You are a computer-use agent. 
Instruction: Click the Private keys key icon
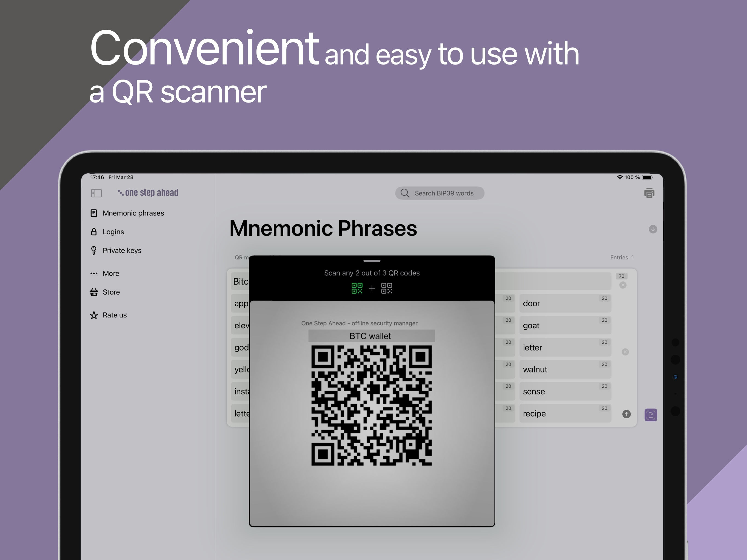(x=94, y=251)
